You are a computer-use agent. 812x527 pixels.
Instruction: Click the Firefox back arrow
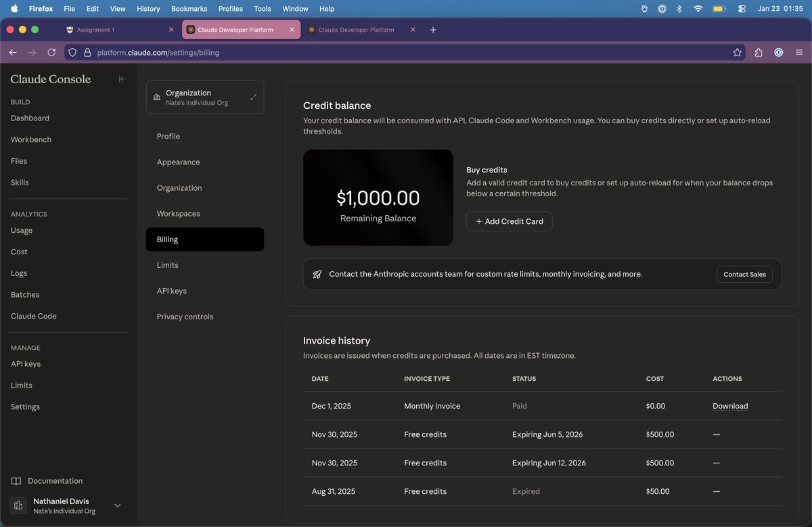[x=13, y=52]
